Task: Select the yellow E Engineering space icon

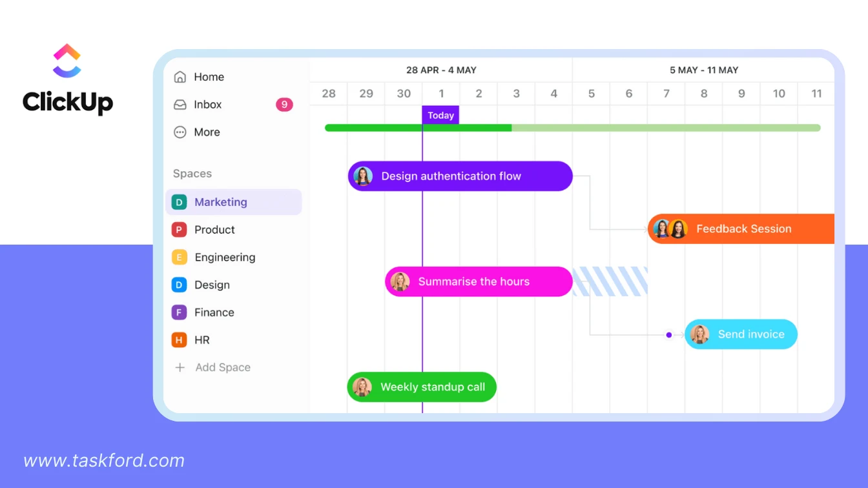Action: coord(179,258)
